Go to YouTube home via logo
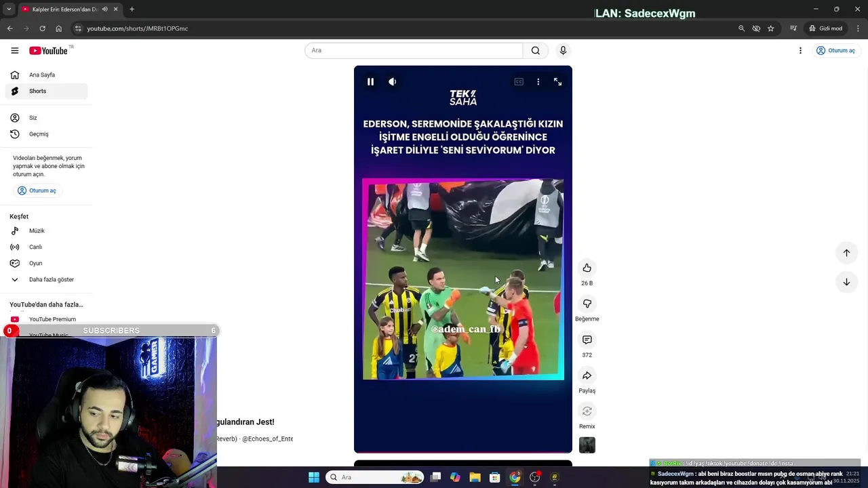The height and width of the screenshot is (488, 868). [x=48, y=50]
